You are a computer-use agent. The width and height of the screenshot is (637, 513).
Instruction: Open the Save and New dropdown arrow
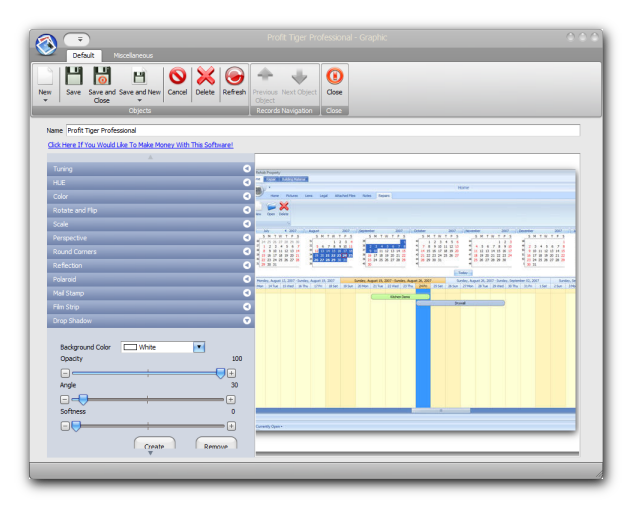click(139, 100)
